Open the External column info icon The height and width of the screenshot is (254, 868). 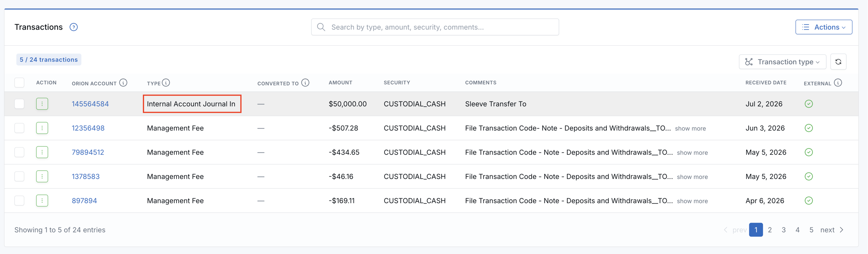(x=838, y=83)
